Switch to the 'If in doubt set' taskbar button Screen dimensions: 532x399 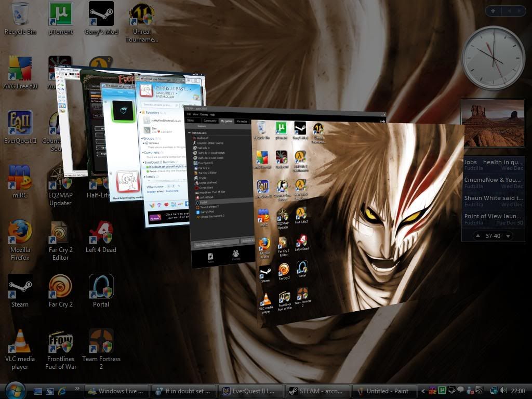(183, 391)
